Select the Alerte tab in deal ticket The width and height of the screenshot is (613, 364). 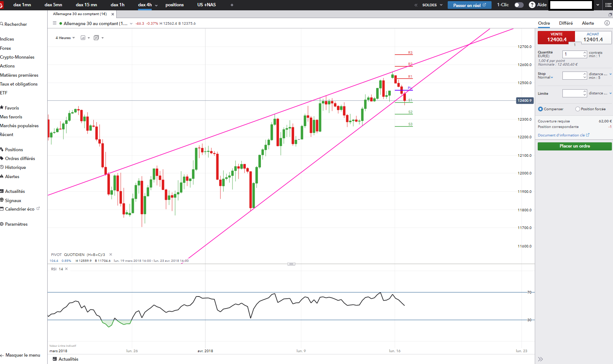click(588, 23)
